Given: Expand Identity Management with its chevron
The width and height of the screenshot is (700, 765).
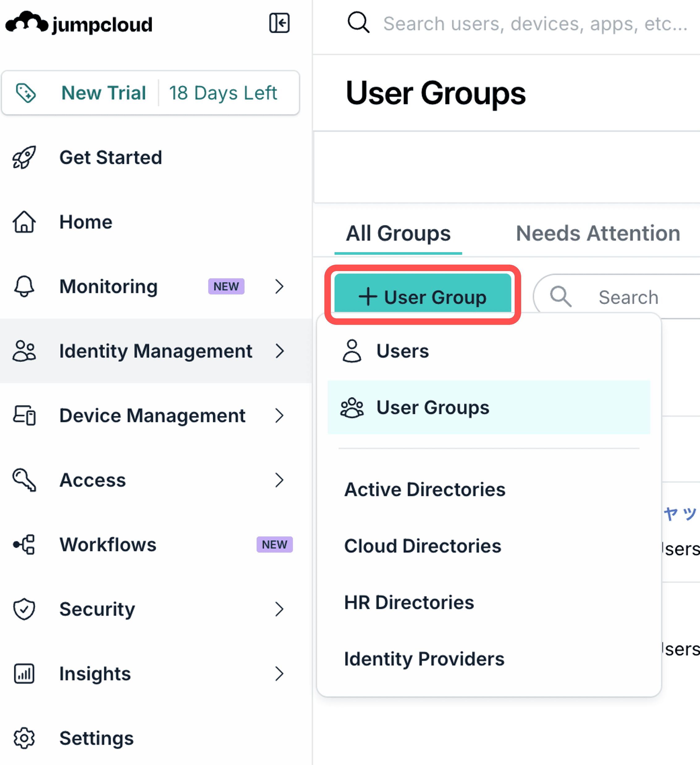Looking at the screenshot, I should [280, 351].
